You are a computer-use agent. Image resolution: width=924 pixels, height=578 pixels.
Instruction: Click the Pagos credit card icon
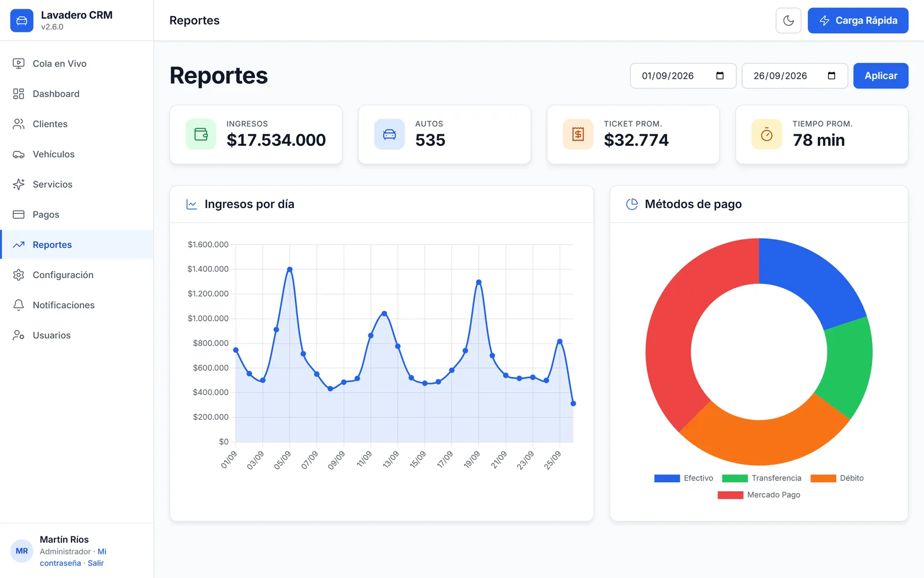tap(18, 214)
